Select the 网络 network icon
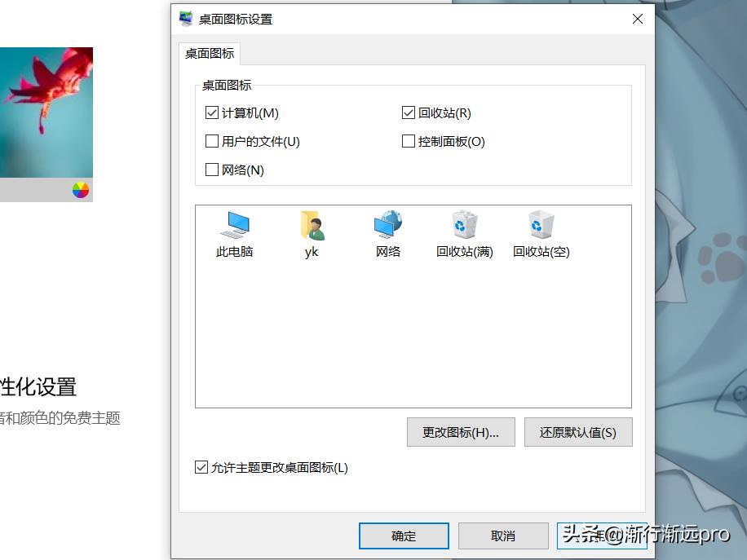This screenshot has width=747, height=560. coord(388,224)
